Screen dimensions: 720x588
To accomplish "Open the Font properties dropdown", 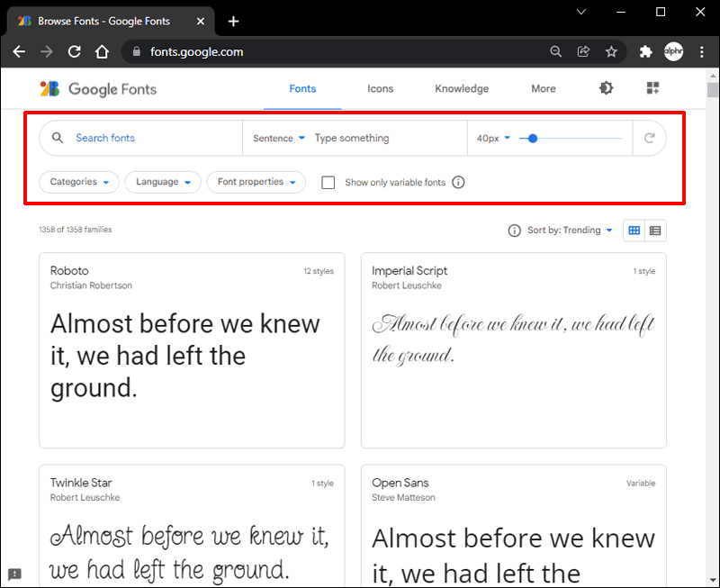I will [x=256, y=182].
